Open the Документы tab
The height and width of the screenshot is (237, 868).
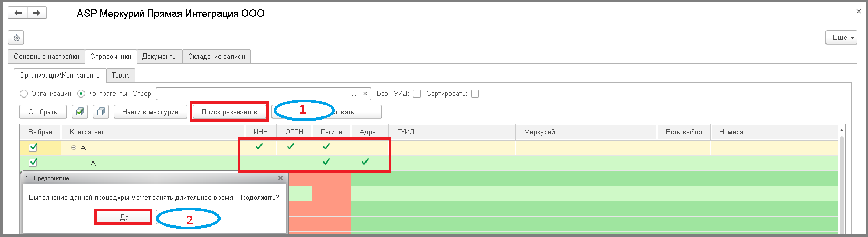(160, 57)
